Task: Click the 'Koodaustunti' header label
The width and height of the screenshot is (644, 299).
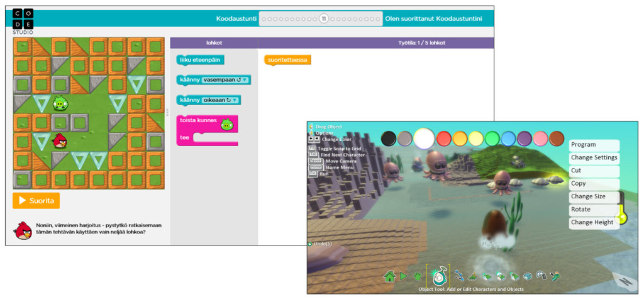Action: pyautogui.click(x=236, y=18)
